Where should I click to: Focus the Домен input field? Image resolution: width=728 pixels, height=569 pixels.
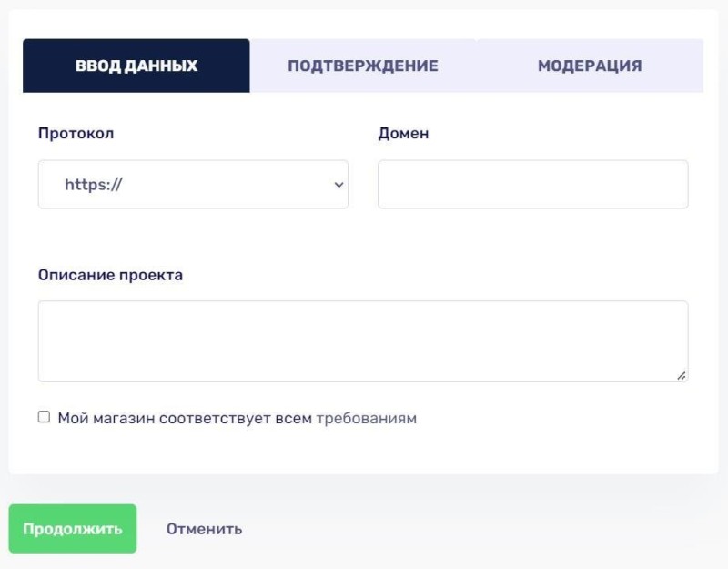pyautogui.click(x=532, y=185)
